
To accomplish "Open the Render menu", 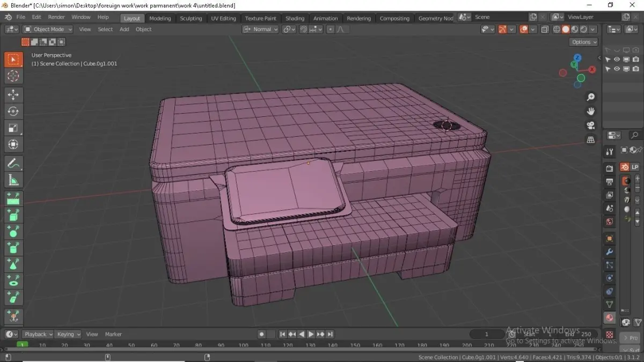I will tap(56, 17).
